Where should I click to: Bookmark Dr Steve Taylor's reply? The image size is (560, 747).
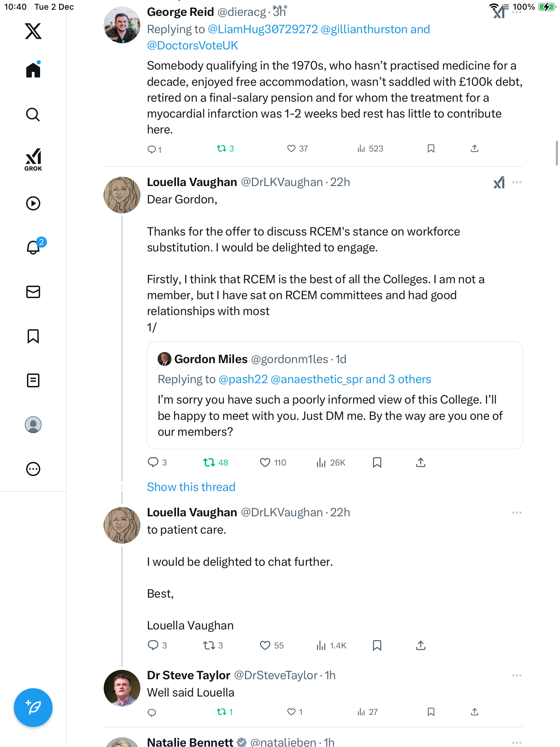coord(431,712)
